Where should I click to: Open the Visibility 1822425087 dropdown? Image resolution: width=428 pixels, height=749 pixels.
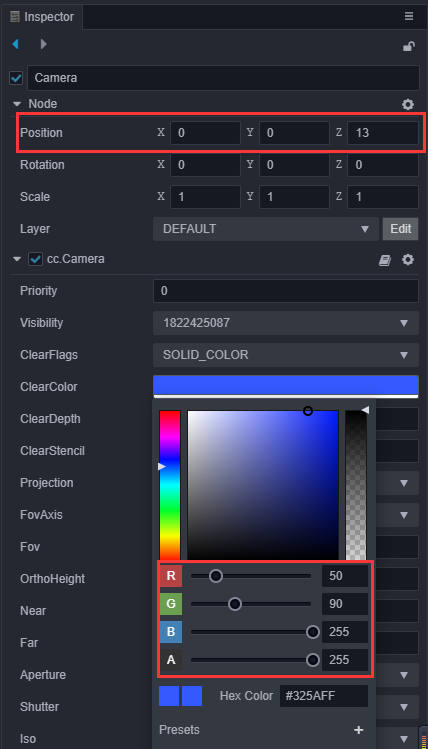click(286, 323)
